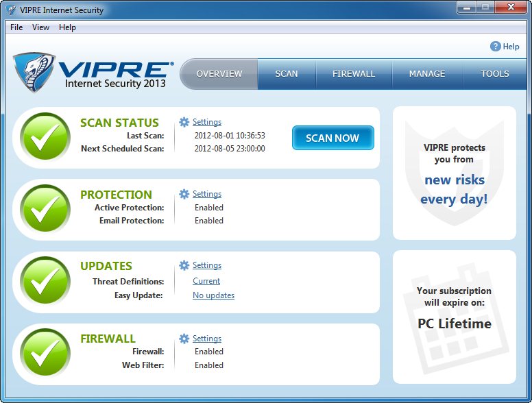Viewport: 532px width, 403px height.
Task: Open the View menu
Action: [x=40, y=27]
